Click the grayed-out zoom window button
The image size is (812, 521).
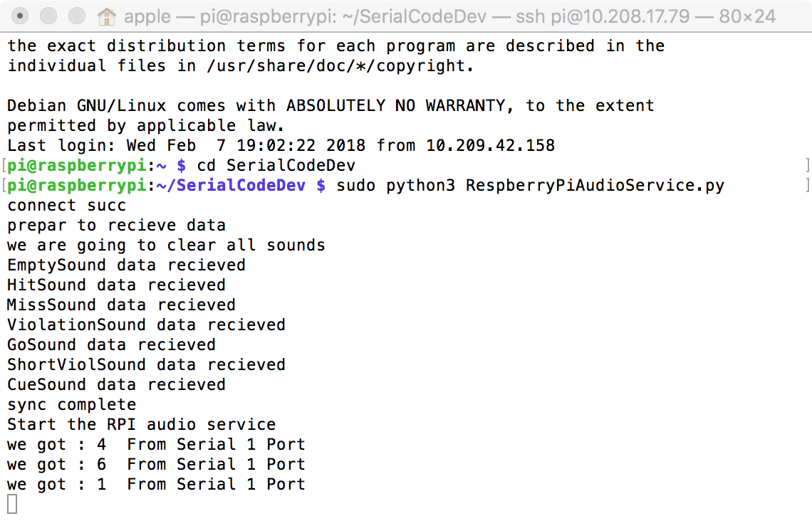coord(77,16)
